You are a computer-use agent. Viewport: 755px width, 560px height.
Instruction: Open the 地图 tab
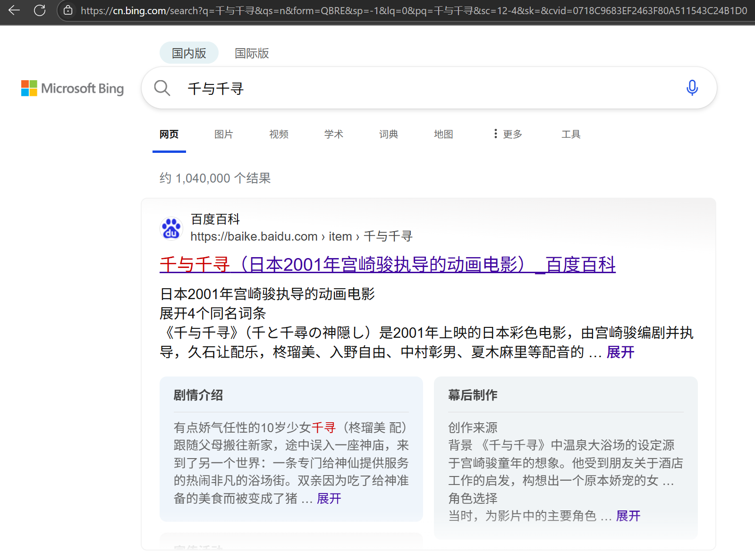[443, 134]
